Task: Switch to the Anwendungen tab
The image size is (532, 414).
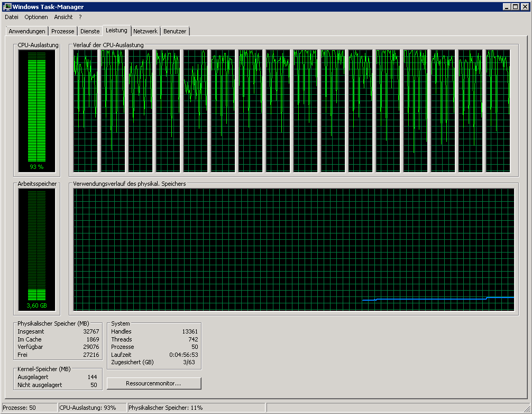Action: click(27, 31)
